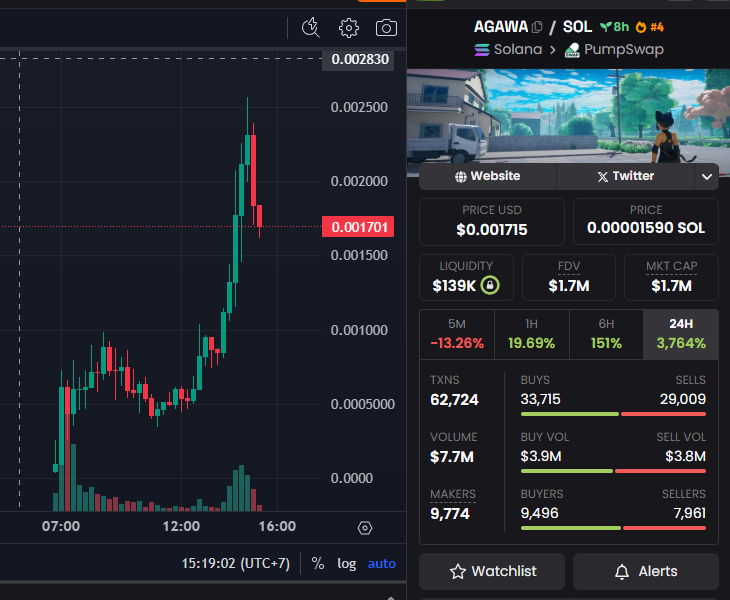
Task: Click the SELL VOL value $3.8M
Action: [685, 456]
